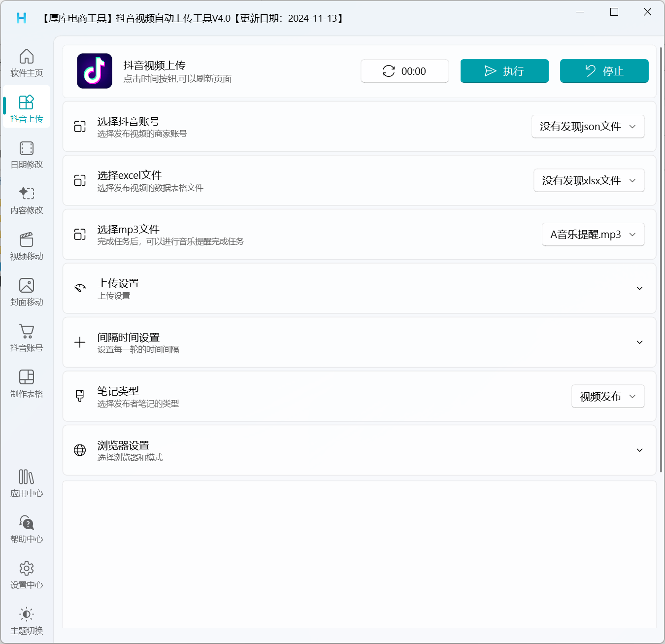Click the 选择发布视频的商家账号 description text
This screenshot has width=665, height=644.
(x=142, y=134)
